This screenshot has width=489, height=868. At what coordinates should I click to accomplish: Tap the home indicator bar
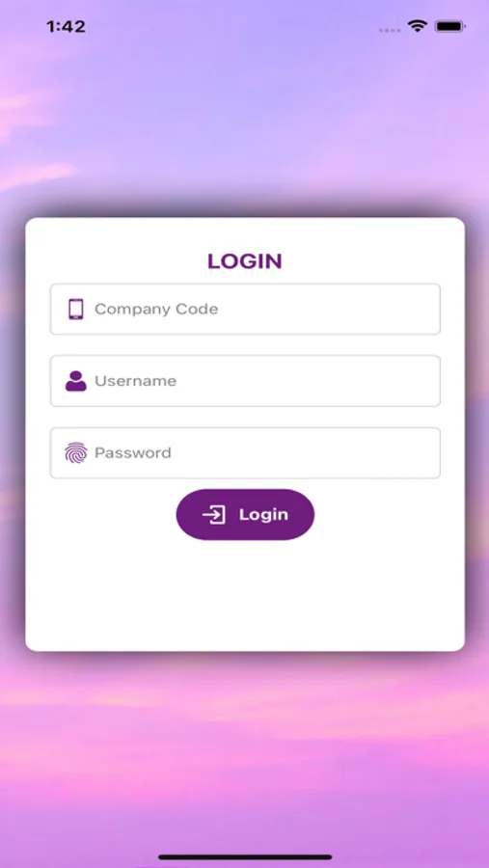[x=245, y=857]
